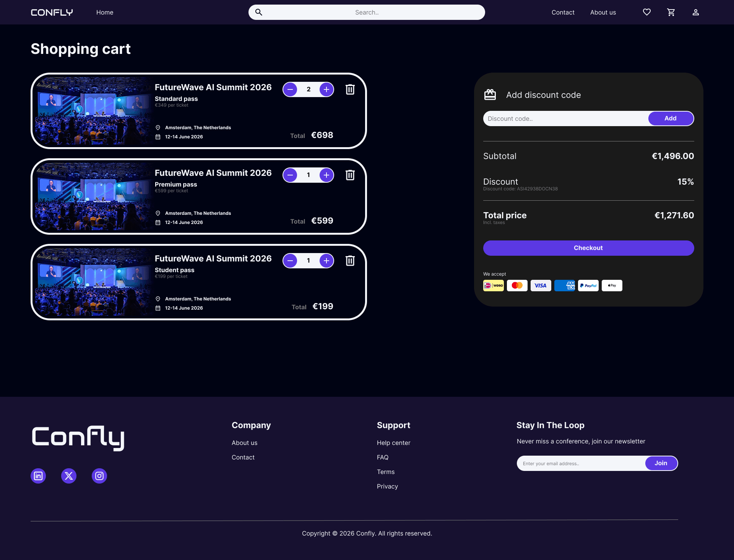Open the X social media icon

pyautogui.click(x=69, y=476)
